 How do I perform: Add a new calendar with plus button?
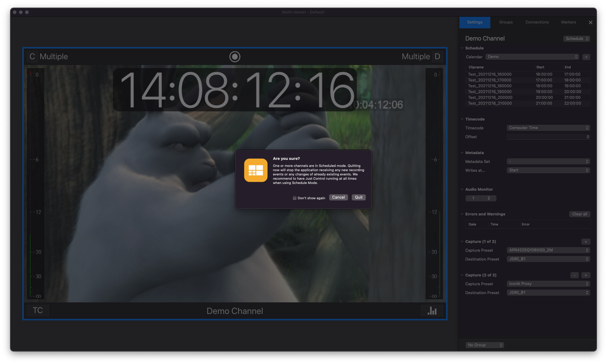[x=586, y=57]
